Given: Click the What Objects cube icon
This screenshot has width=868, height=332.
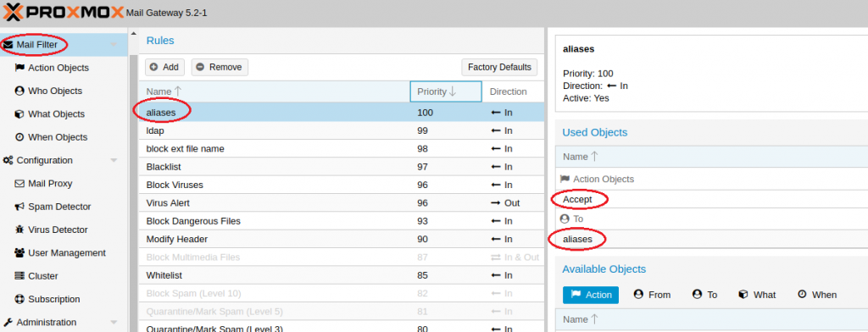Looking at the screenshot, I should pos(19,114).
